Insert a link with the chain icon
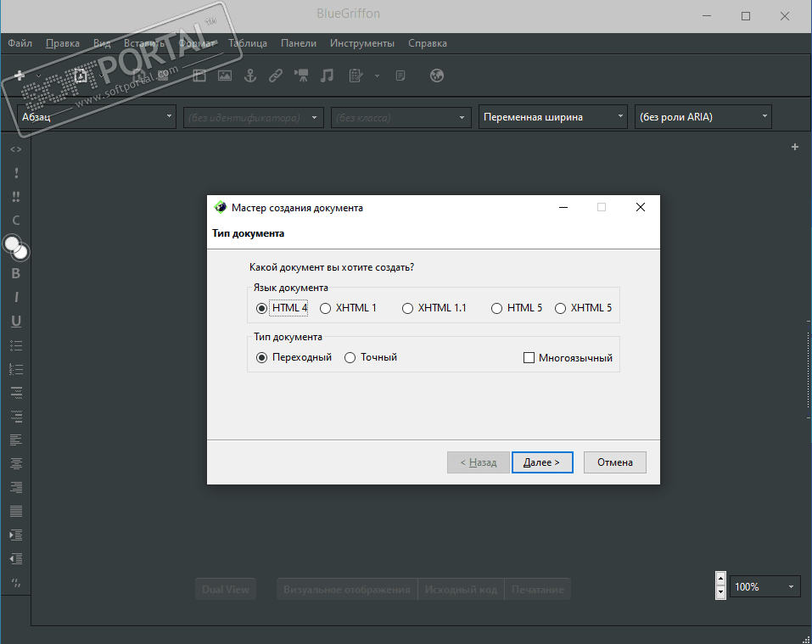This screenshot has height=644, width=812. [x=276, y=76]
